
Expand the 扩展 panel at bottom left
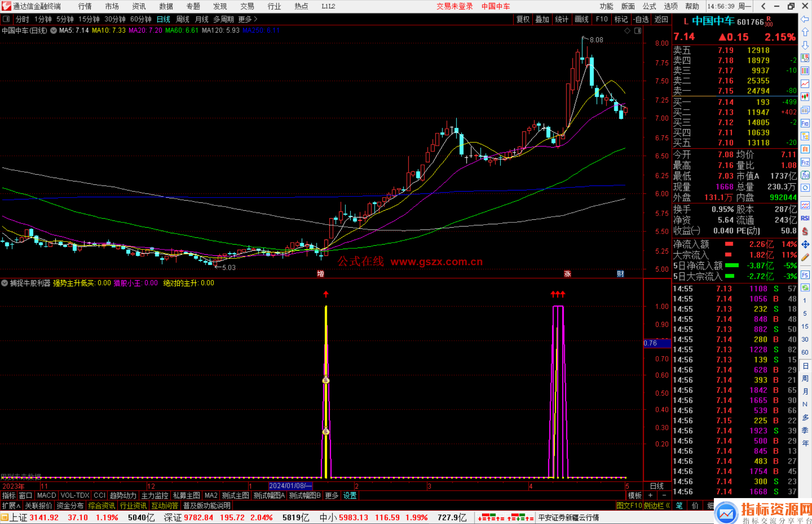[11, 506]
